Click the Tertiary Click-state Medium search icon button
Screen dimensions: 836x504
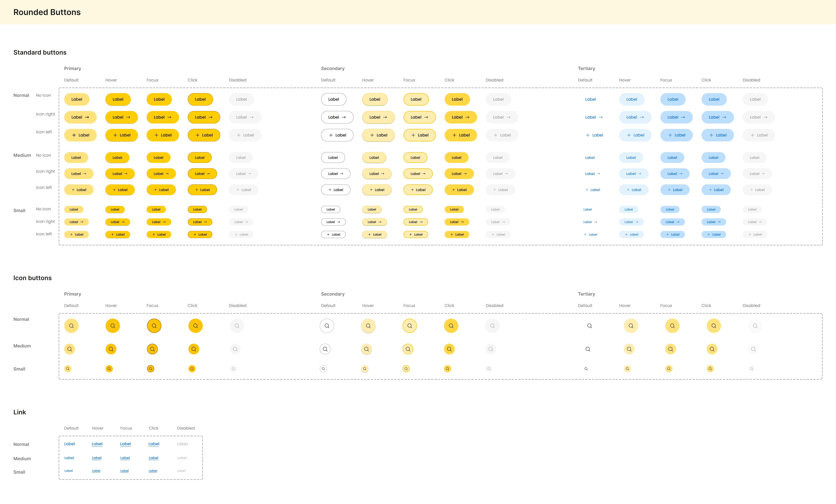click(x=712, y=349)
